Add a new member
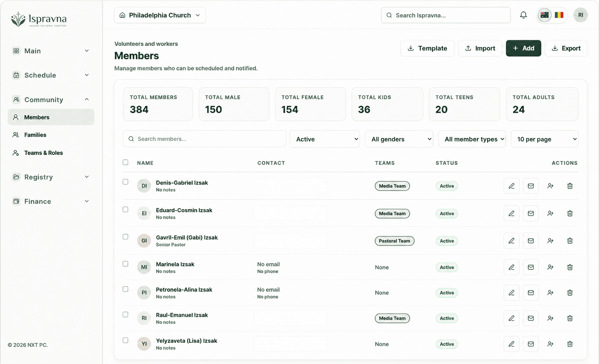 click(x=523, y=48)
